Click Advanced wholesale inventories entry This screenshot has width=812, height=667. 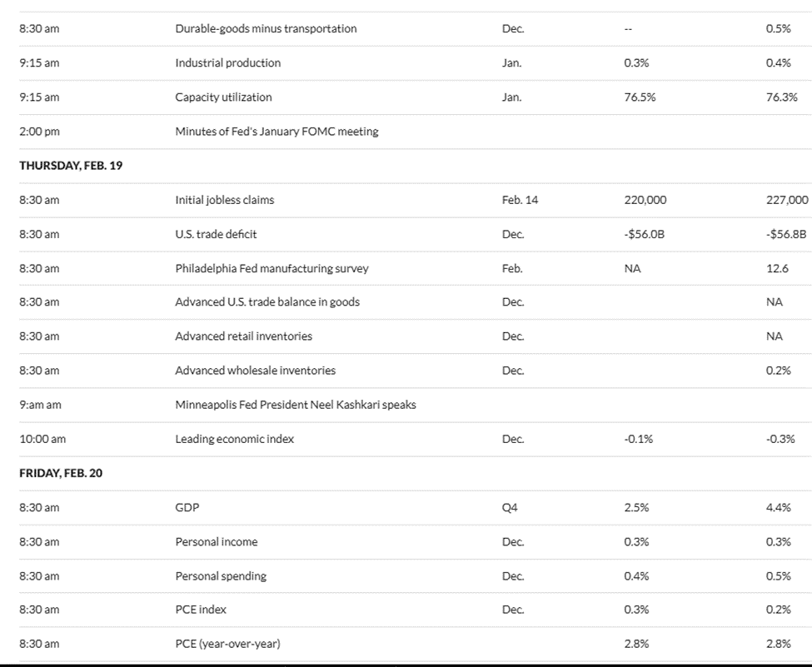tap(255, 371)
